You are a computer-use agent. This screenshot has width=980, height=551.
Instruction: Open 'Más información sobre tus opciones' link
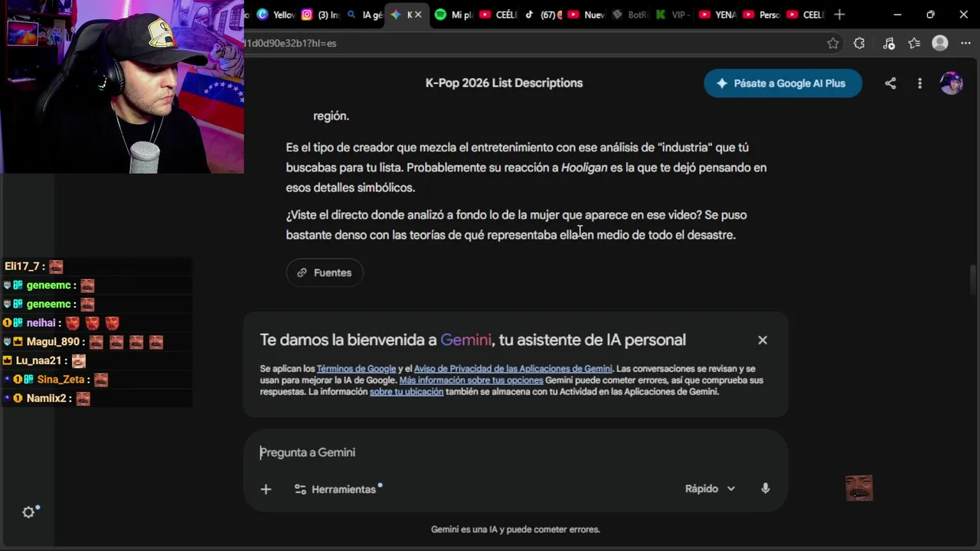471,380
